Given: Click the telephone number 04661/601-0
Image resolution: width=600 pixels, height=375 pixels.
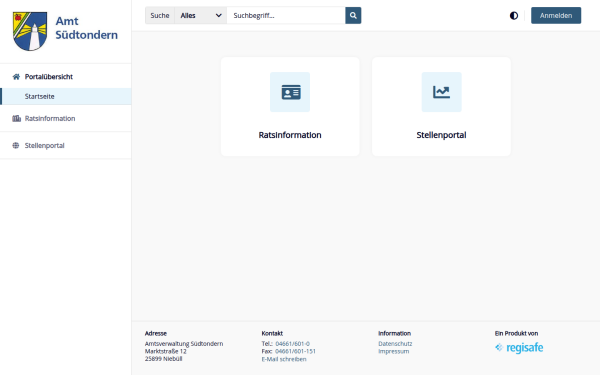Looking at the screenshot, I should click(x=292, y=344).
